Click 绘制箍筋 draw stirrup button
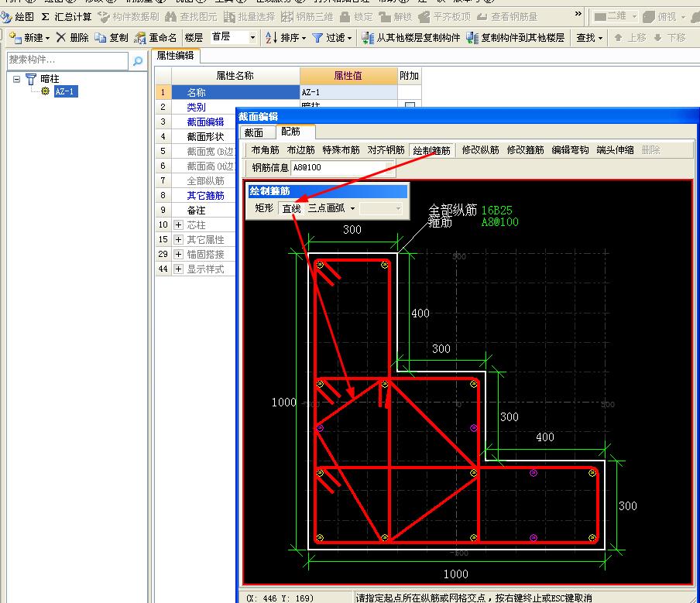 click(x=432, y=150)
